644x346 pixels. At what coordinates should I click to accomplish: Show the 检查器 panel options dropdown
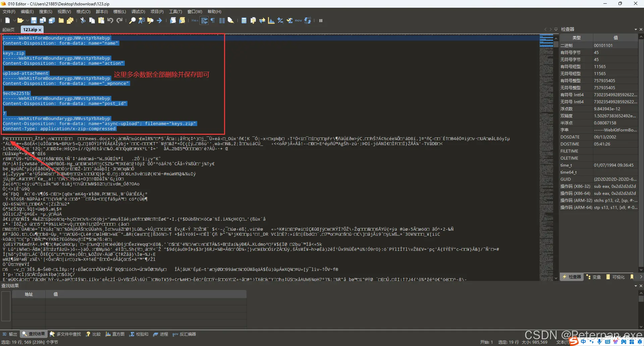pyautogui.click(x=636, y=29)
